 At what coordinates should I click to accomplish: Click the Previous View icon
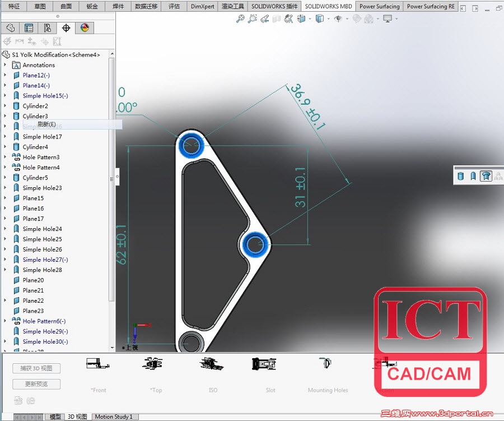pos(264,19)
